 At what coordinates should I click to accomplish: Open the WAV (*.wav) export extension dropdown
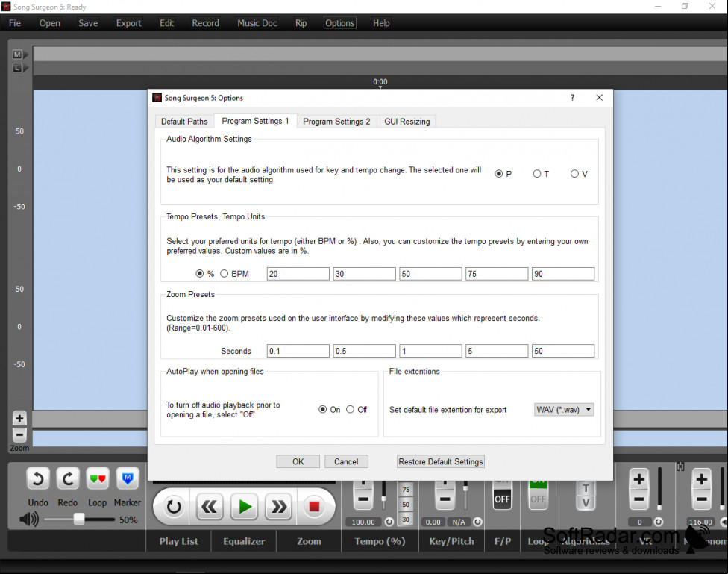tap(564, 410)
